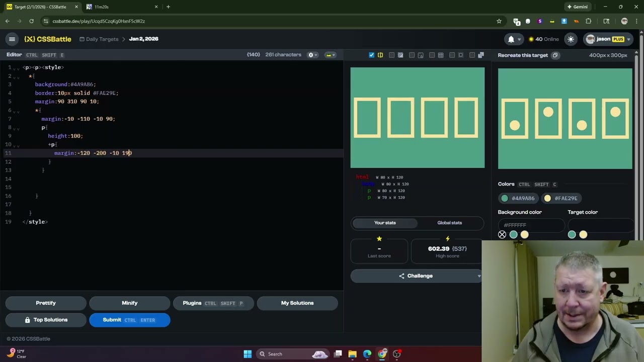This screenshot has height=362, width=644.
Task: Click the clear-color X circle under Background color
Action: (x=502, y=235)
